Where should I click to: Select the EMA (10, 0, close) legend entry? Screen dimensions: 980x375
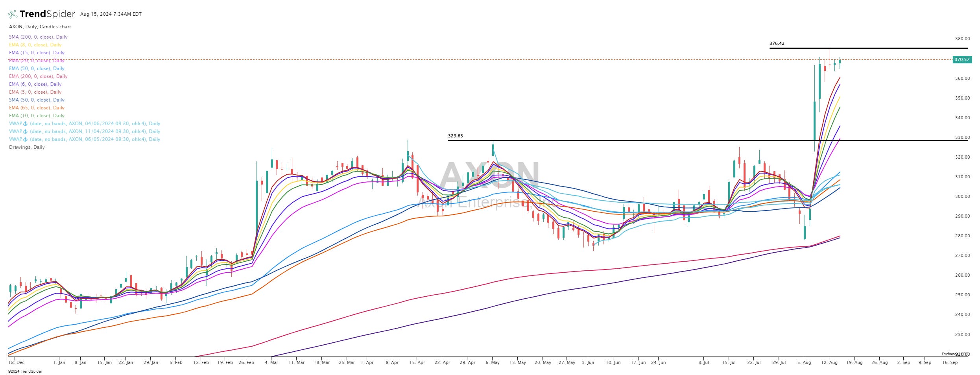37,116
